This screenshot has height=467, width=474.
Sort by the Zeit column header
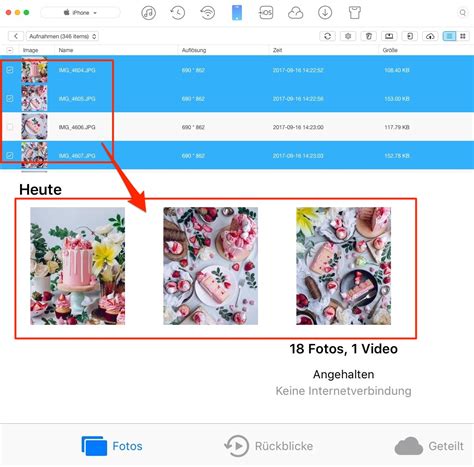point(277,50)
